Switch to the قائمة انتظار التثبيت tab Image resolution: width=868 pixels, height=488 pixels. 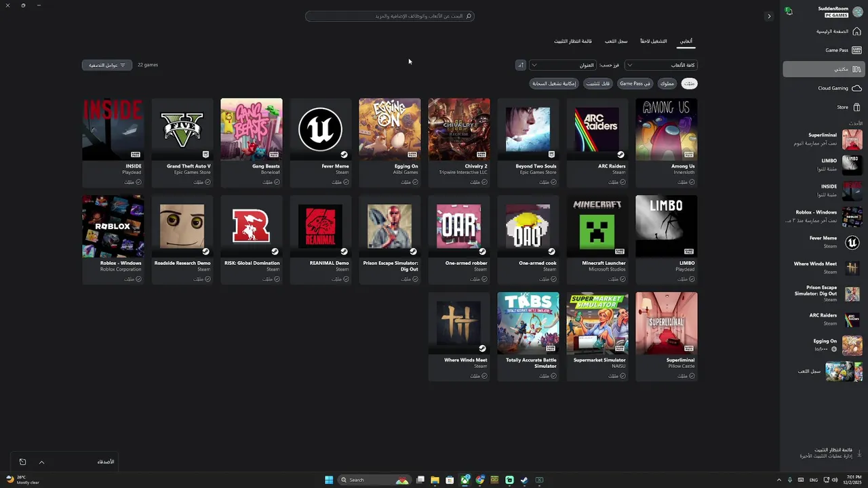(x=573, y=41)
